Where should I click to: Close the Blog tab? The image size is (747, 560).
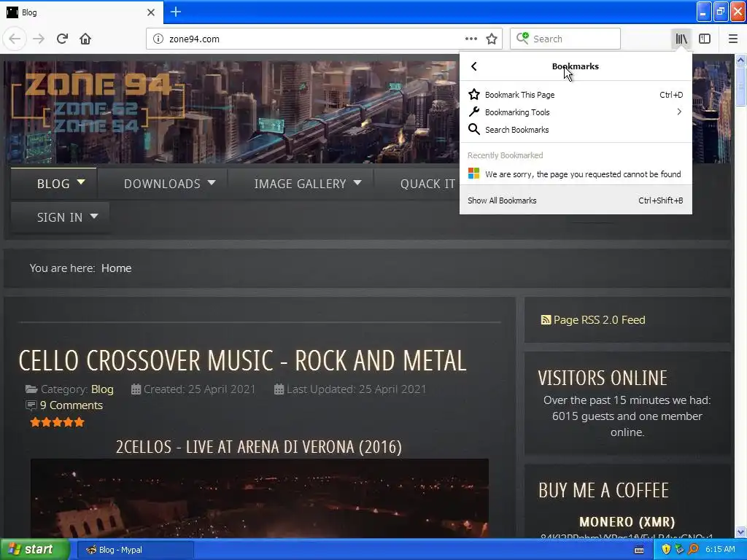151,12
